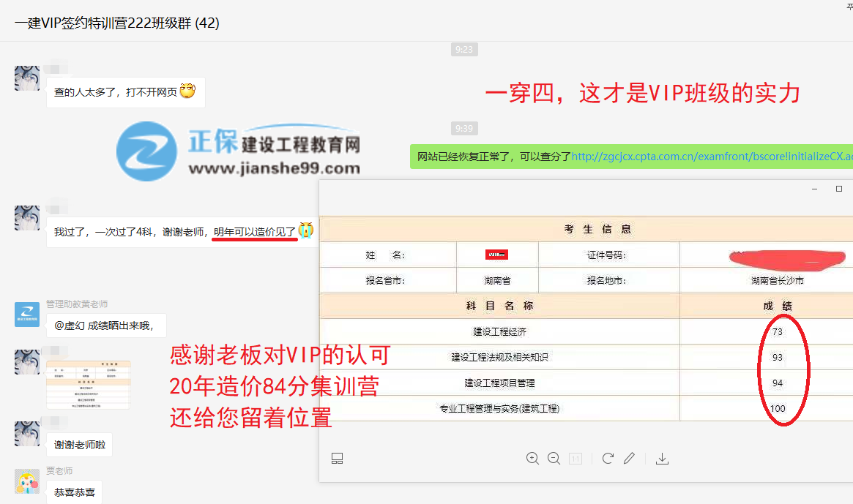Download the score image
The height and width of the screenshot is (504, 853).
pos(662,459)
